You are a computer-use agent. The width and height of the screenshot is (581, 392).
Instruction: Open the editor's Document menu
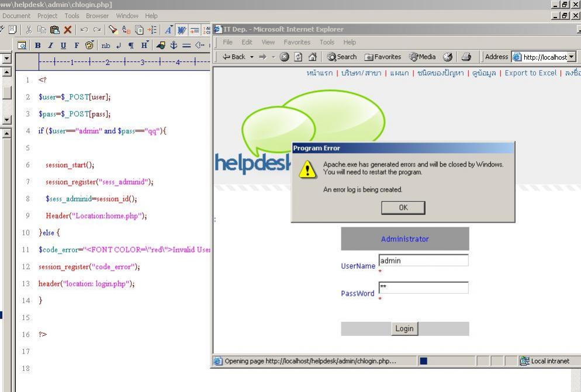16,16
